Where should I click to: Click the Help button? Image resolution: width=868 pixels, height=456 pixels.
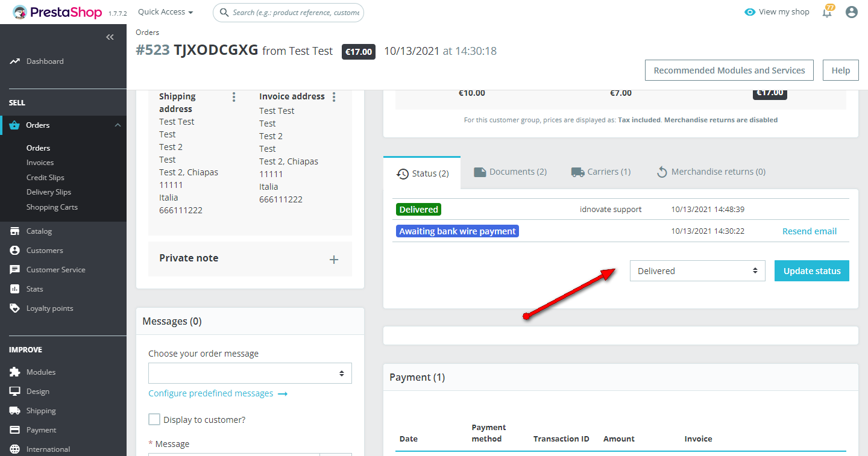841,70
